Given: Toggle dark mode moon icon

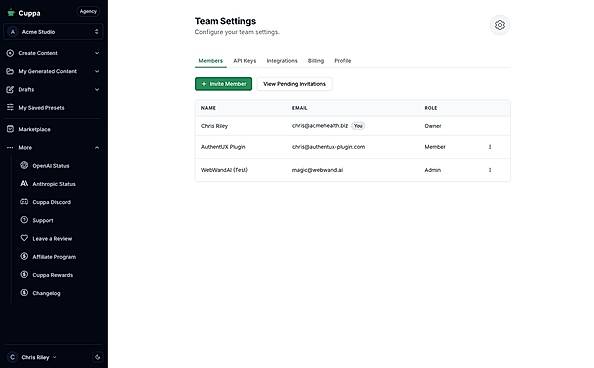Looking at the screenshot, I should (97, 357).
